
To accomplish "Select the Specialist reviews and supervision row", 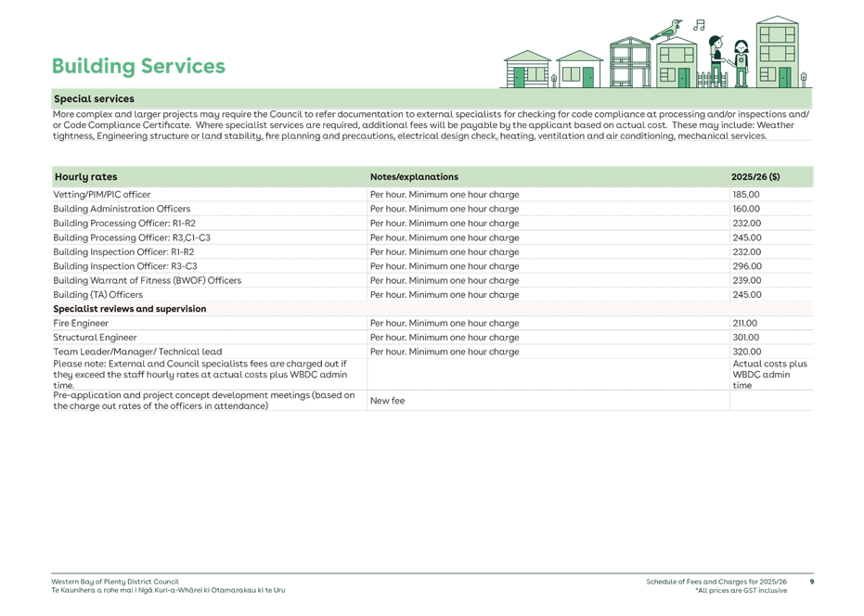I will pos(130,309).
